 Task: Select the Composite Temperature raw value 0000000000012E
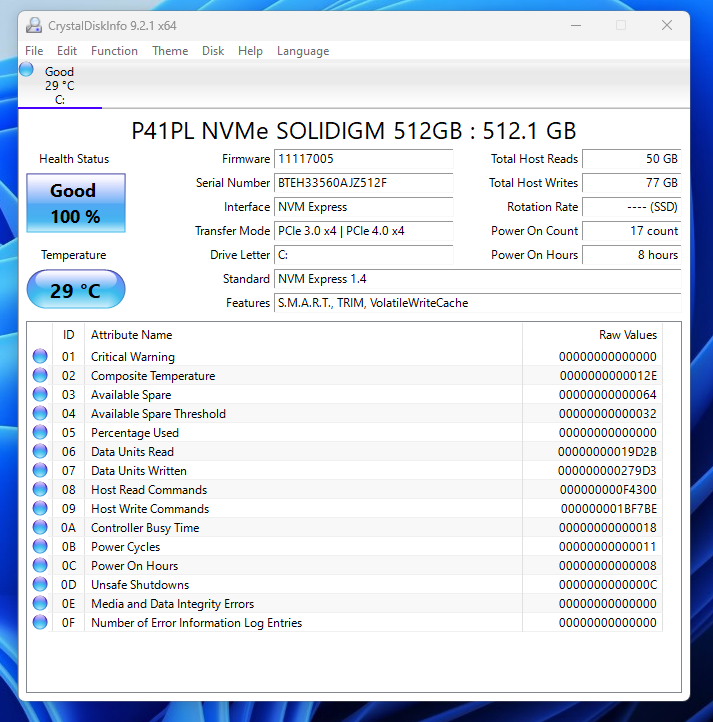coord(608,376)
